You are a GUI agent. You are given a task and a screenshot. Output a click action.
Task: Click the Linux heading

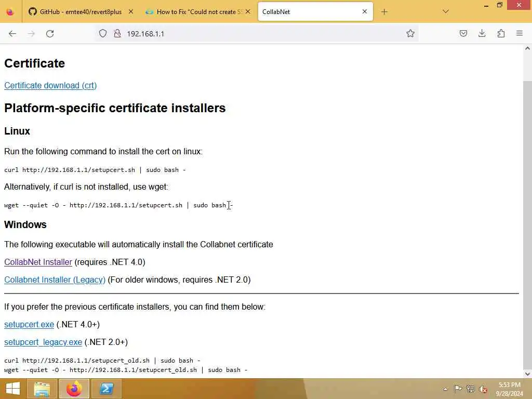[17, 131]
